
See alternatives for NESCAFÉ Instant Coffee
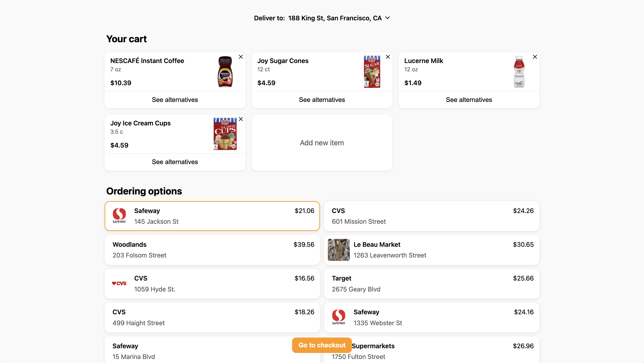pyautogui.click(x=175, y=100)
